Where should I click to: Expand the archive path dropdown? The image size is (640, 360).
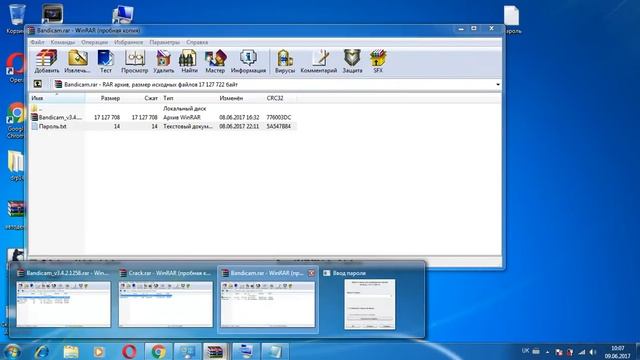498,84
